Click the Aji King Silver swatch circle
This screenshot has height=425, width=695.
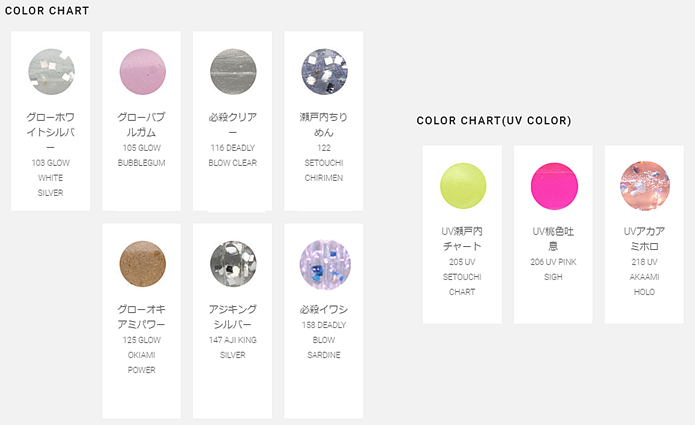[x=232, y=263]
